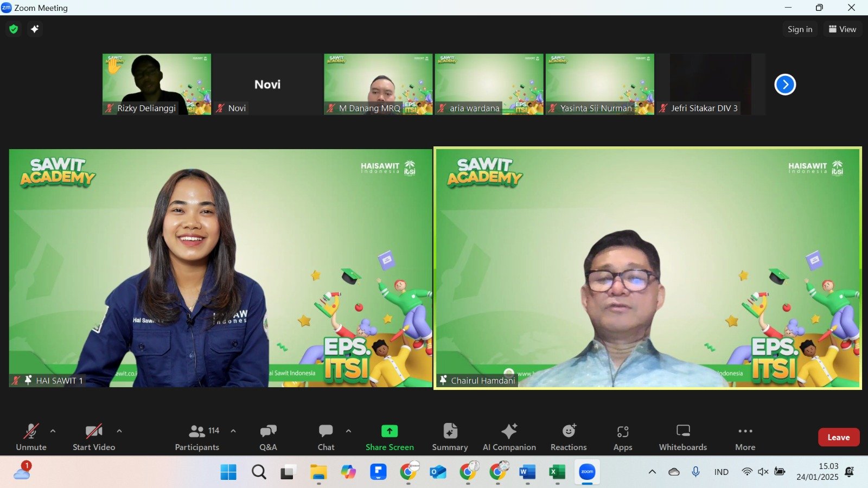
Task: Open Outlook from taskbar
Action: [438, 472]
